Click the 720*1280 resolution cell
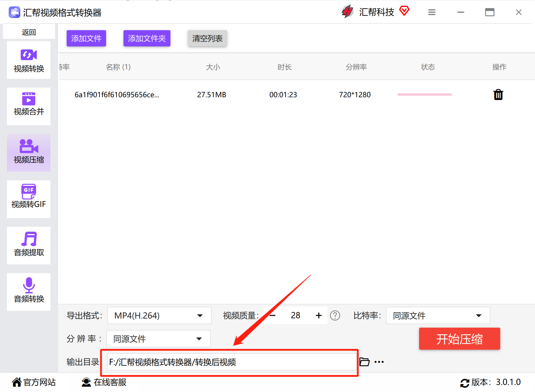Screen dimensions: 535x392 [x=355, y=95]
